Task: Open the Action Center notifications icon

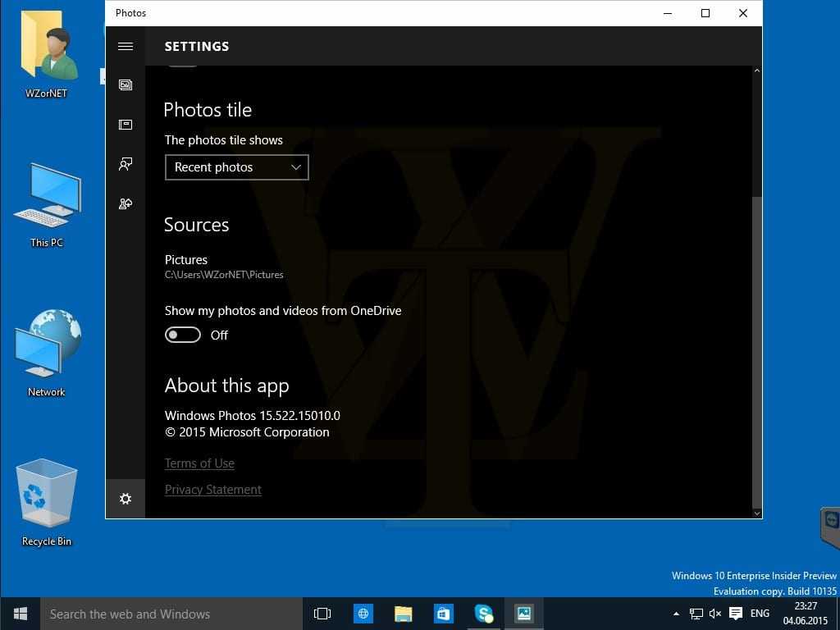Action: [x=736, y=614]
